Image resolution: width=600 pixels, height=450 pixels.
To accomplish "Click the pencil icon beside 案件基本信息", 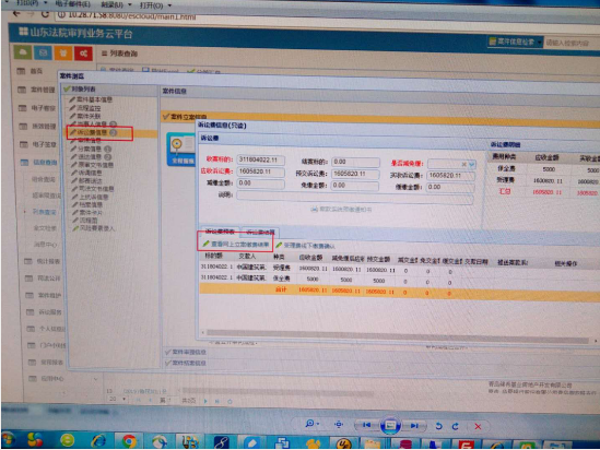I will click(72, 99).
